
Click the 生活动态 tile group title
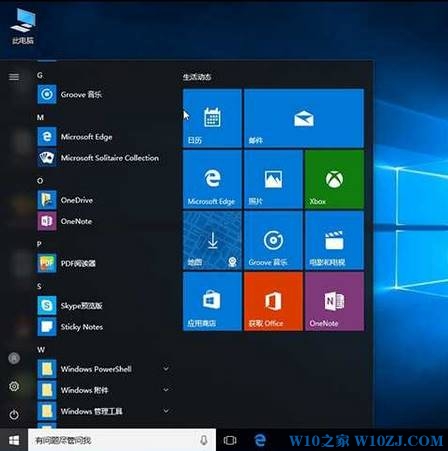click(197, 77)
